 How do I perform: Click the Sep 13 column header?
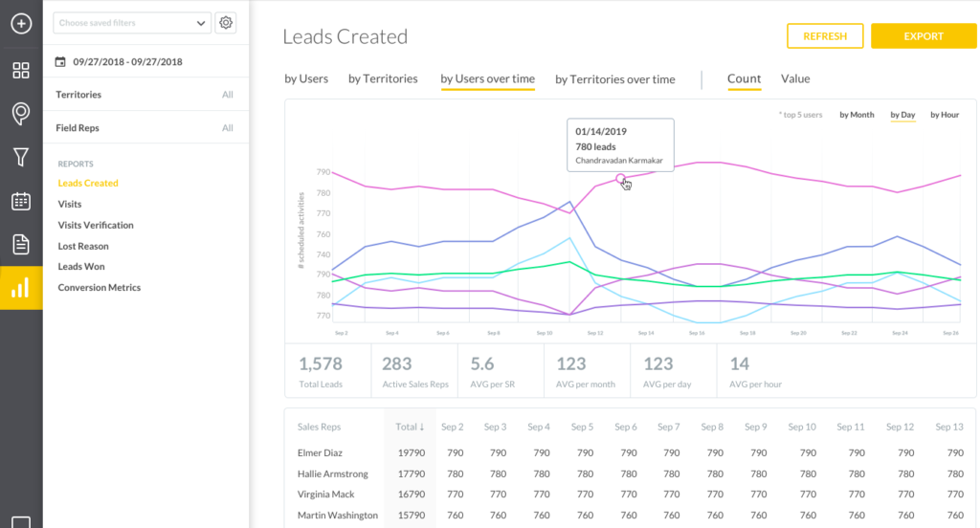[949, 427]
